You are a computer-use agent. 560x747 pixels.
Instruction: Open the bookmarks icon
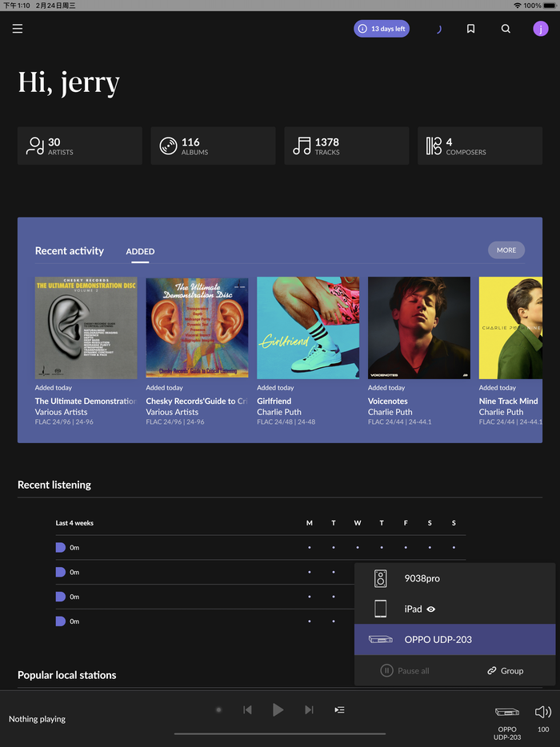click(x=470, y=29)
